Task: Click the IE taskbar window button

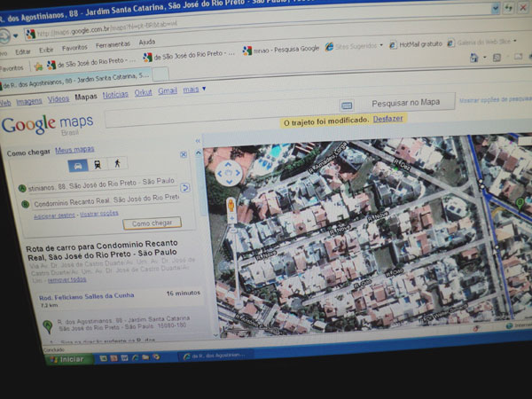Action: [x=215, y=356]
